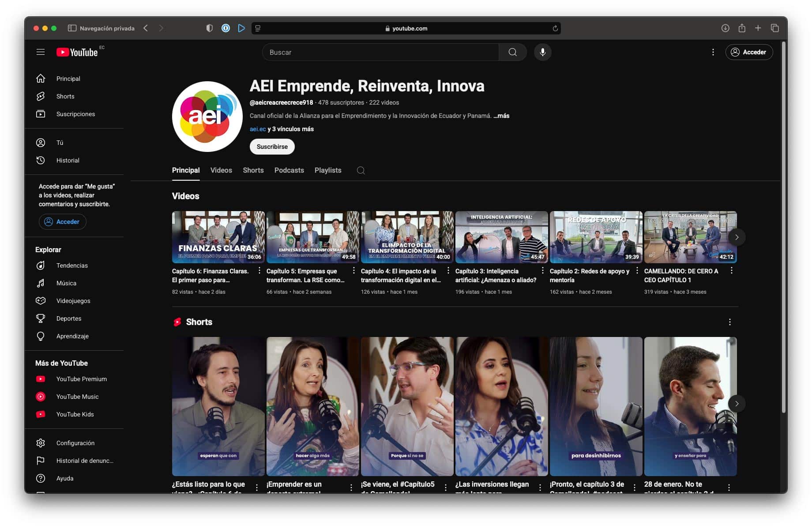
Task: Open Tendencias in Explorar section
Action: coord(71,265)
